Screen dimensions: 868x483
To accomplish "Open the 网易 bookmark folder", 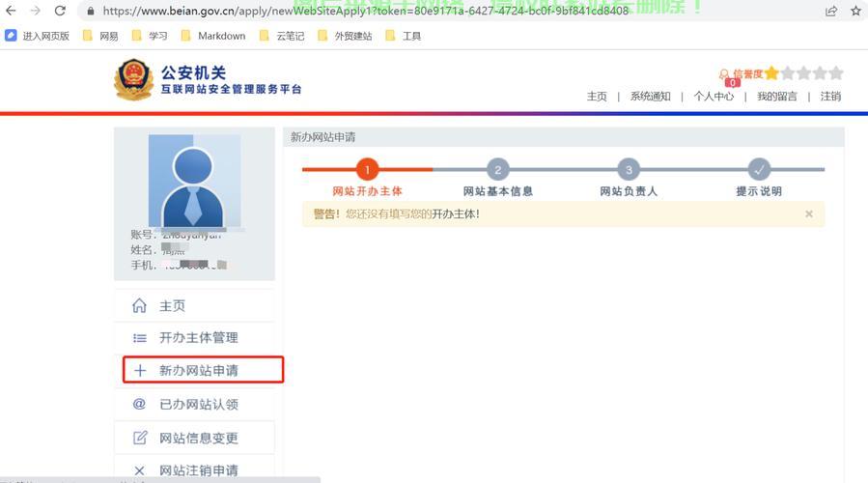I will [100, 36].
